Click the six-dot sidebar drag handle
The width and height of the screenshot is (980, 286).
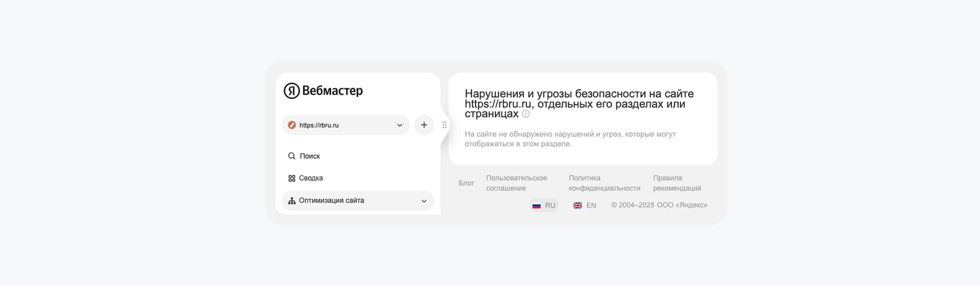(445, 125)
